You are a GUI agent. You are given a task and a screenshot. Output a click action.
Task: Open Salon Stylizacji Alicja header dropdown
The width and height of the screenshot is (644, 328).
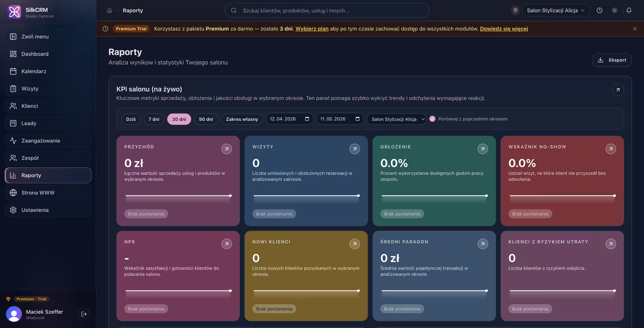pos(556,10)
